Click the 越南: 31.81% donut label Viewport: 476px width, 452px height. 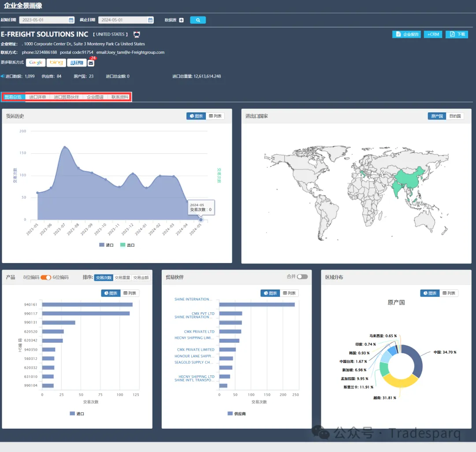[385, 398]
